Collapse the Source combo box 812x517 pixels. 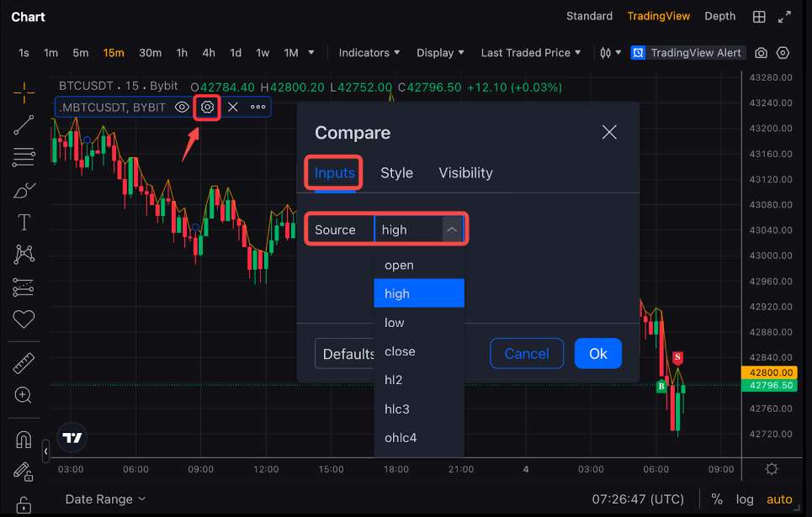pos(453,229)
